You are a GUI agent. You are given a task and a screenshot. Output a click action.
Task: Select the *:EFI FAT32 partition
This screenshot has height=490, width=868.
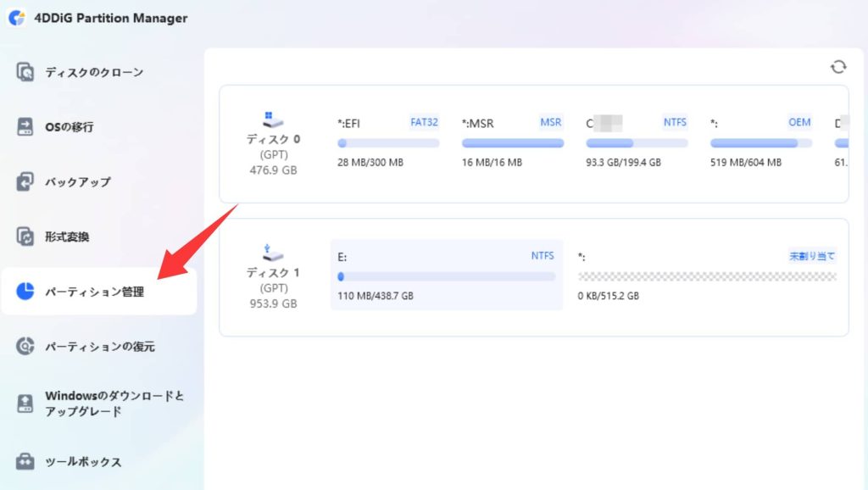(x=388, y=142)
